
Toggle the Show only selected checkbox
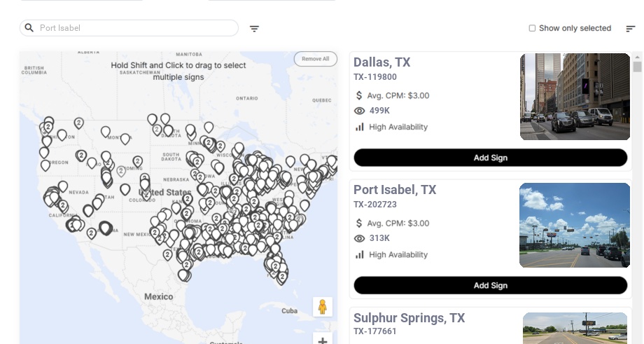(x=532, y=29)
